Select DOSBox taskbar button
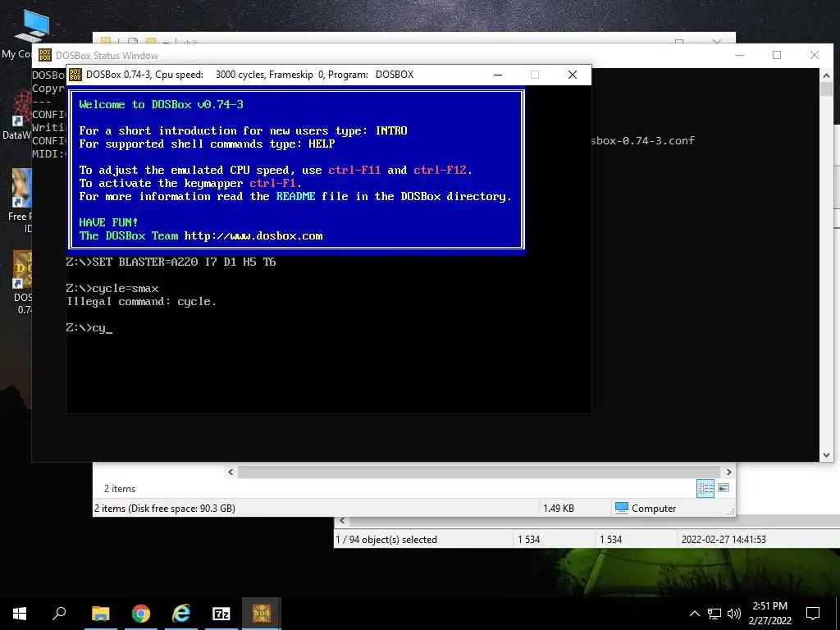 (262, 614)
